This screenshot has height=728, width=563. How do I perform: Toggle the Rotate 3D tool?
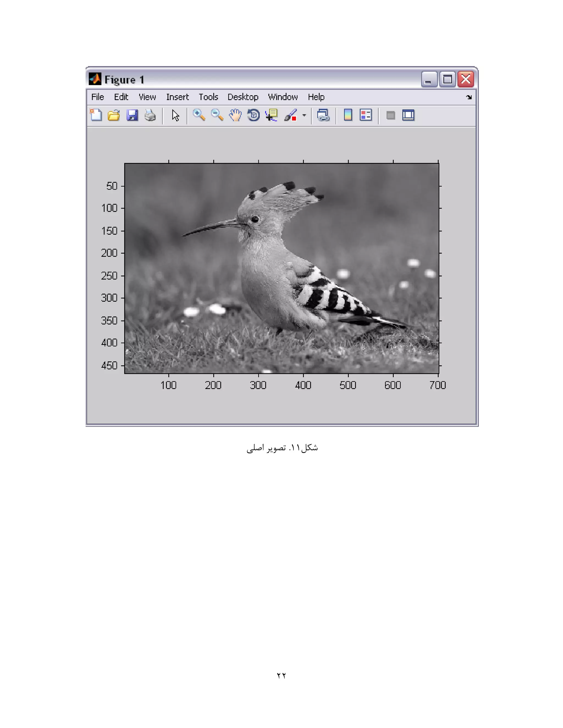coord(253,115)
